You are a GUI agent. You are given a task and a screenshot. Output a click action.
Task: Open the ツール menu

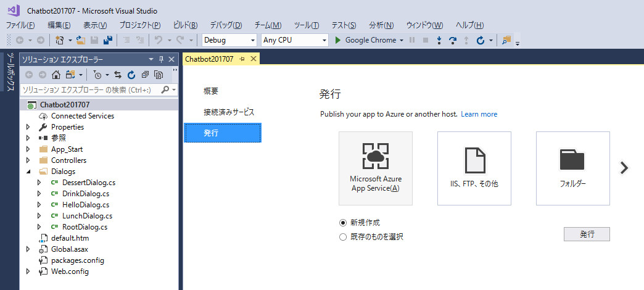click(307, 25)
